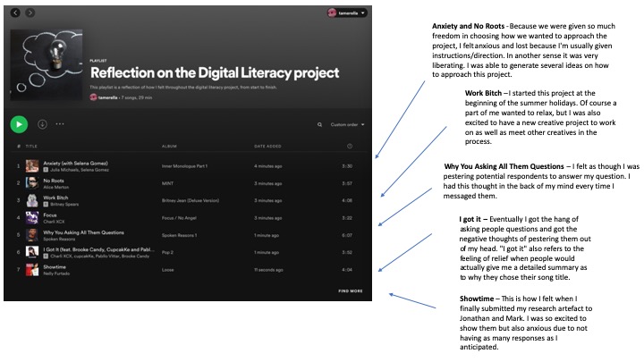The height and width of the screenshot is (362, 644).
Task: Open artist link 'Alice Merton'
Action: (x=56, y=187)
